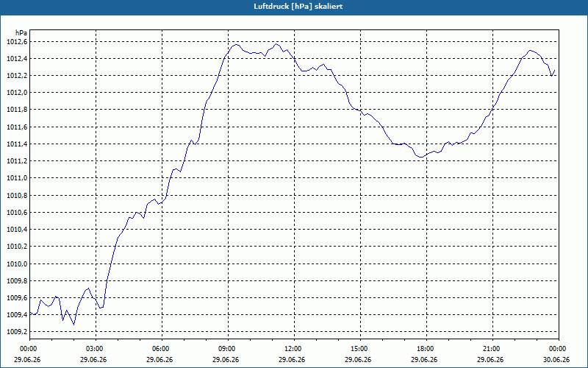This screenshot has width=588, height=368.
Task: Select the 21:00 time label
Action: tap(492, 349)
